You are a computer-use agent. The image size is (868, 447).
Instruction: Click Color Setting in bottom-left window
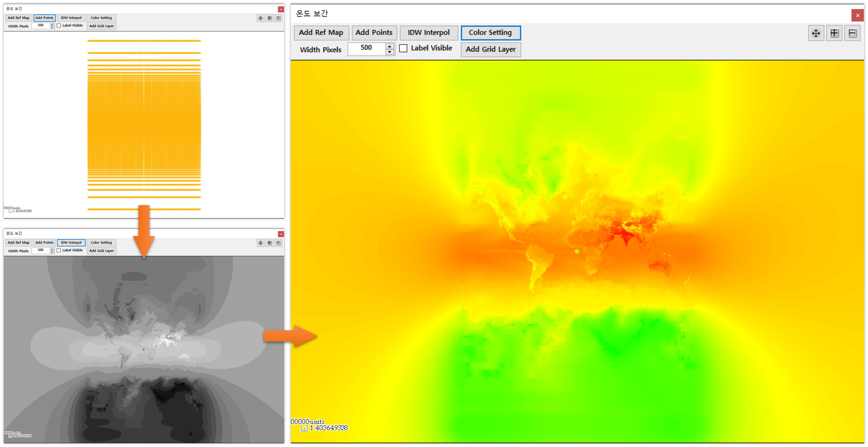coord(101,243)
